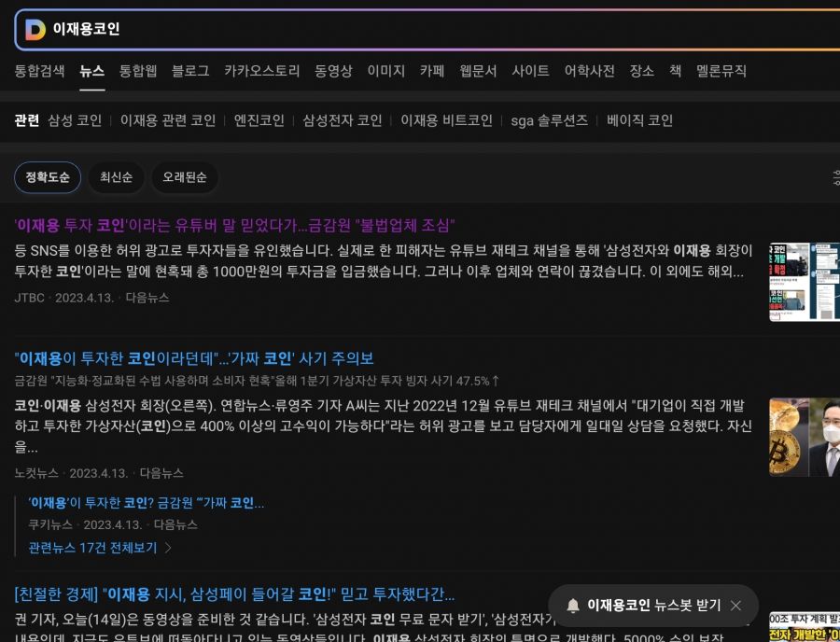Click the 친절한 경제 article thumbnail
This screenshot has width=840, height=642.
click(x=805, y=627)
